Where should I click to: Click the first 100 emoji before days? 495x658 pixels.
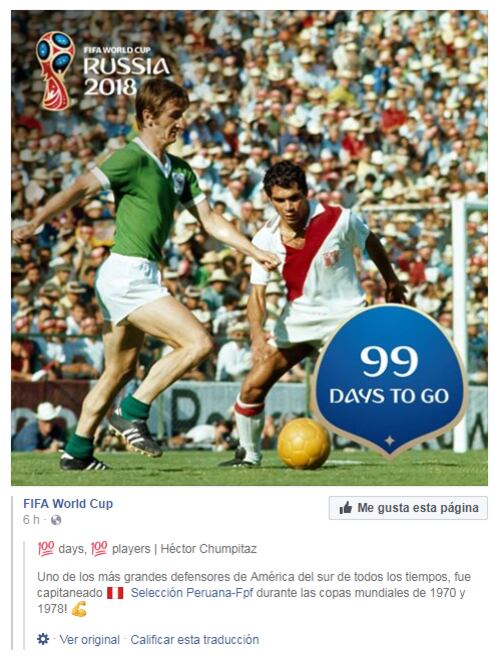pos(46,548)
